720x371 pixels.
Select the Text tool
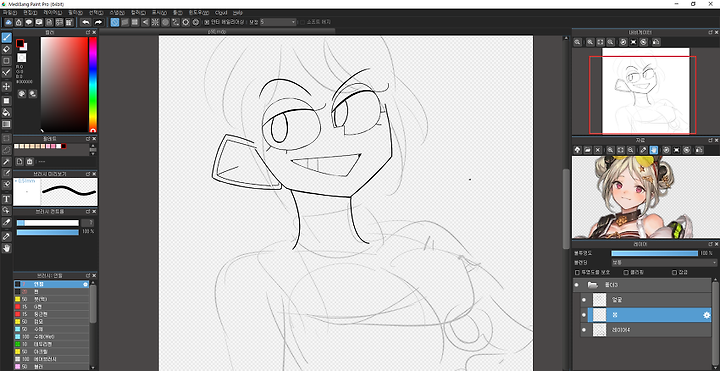click(x=6, y=199)
